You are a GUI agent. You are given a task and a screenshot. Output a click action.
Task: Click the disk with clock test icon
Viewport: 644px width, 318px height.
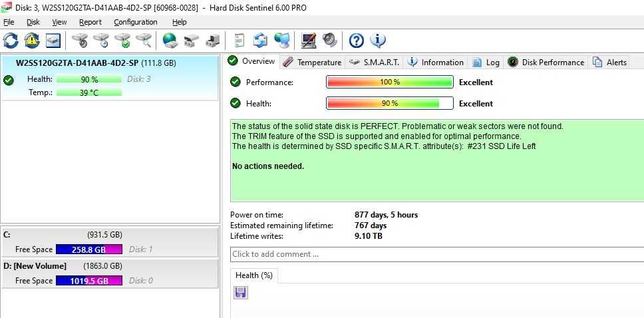point(101,41)
